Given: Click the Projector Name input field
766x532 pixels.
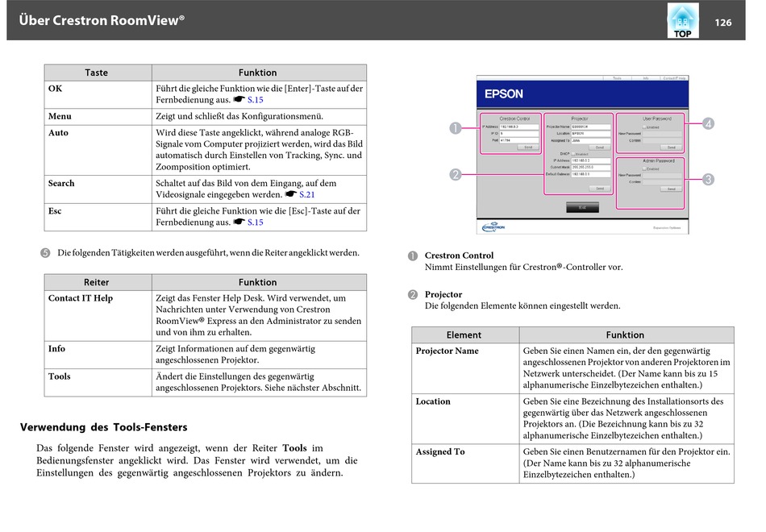Looking at the screenshot, I should [590, 127].
